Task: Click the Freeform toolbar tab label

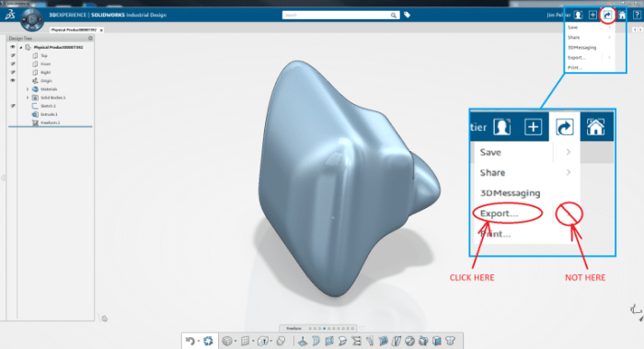Action: pyautogui.click(x=293, y=329)
